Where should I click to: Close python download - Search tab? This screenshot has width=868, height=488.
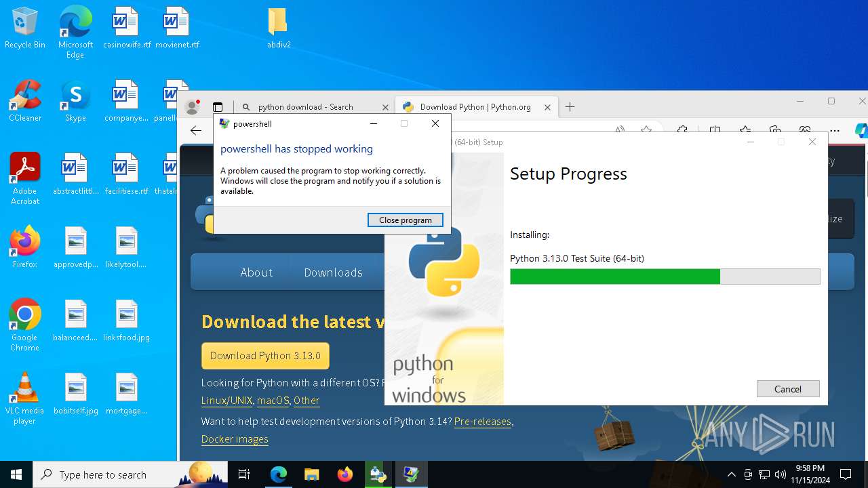click(x=385, y=107)
